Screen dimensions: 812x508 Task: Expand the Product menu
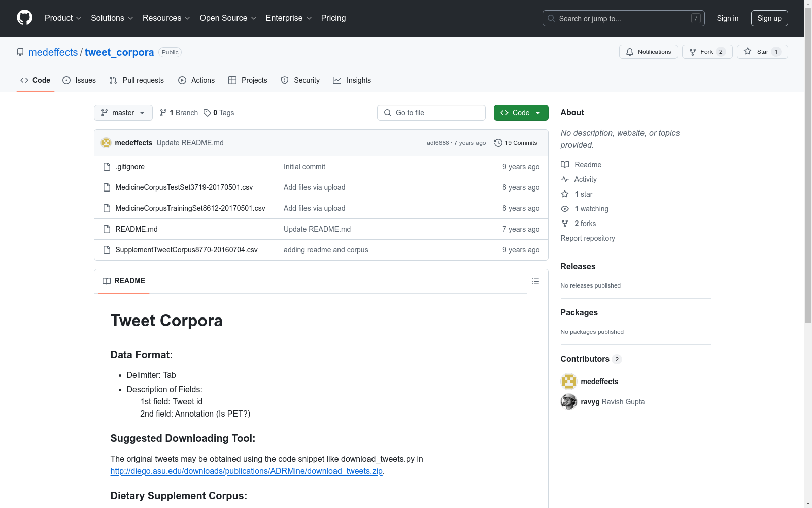[x=63, y=18]
